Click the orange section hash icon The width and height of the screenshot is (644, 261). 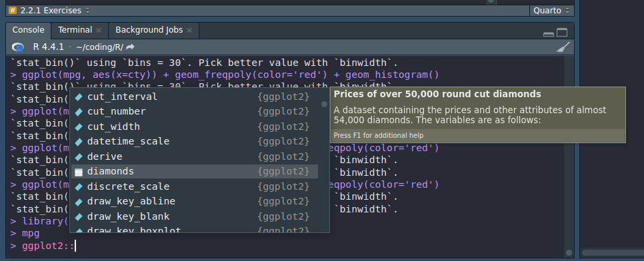coord(13,11)
